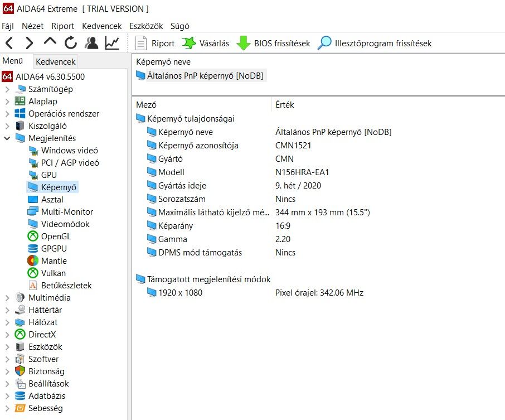The image size is (505, 420).
Task: Click the Adatbázis database icon
Action: tap(20, 396)
